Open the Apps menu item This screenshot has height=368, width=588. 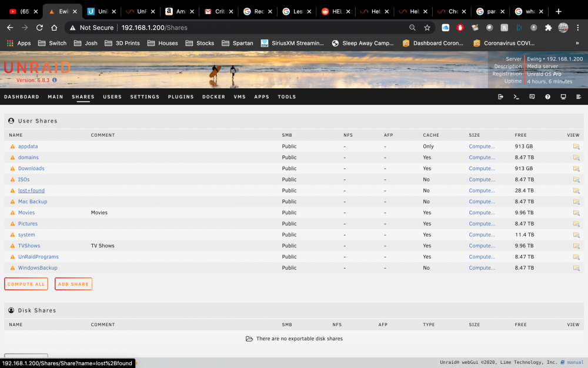click(262, 97)
